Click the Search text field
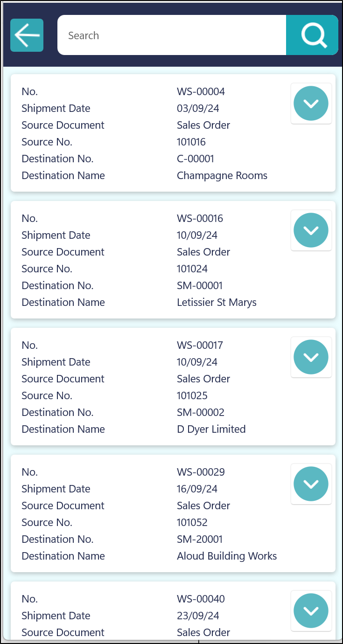This screenshot has height=644, width=343. coord(171,35)
